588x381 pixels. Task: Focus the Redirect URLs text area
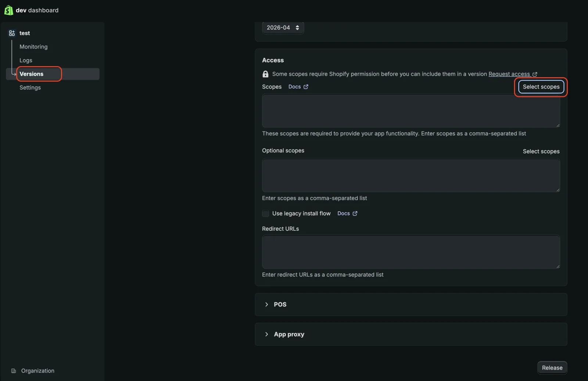[x=411, y=252]
